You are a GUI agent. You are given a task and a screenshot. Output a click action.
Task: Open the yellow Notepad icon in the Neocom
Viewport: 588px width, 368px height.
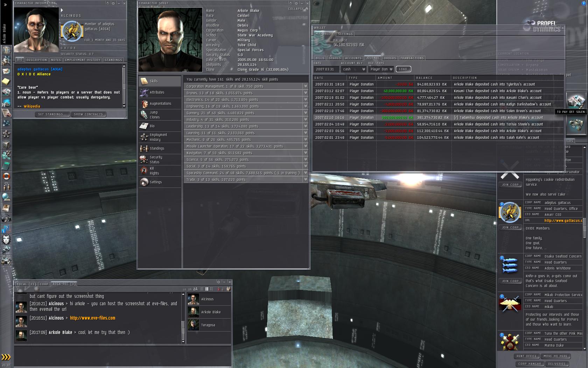(x=6, y=82)
